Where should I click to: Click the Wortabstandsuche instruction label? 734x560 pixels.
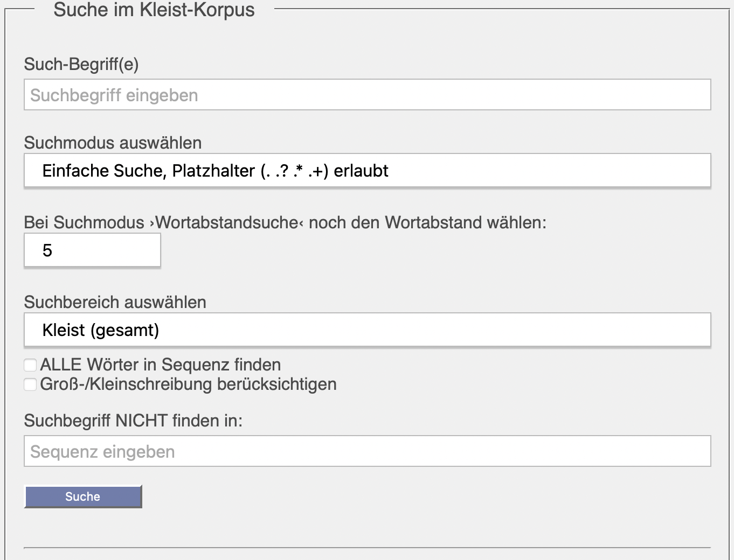285,223
